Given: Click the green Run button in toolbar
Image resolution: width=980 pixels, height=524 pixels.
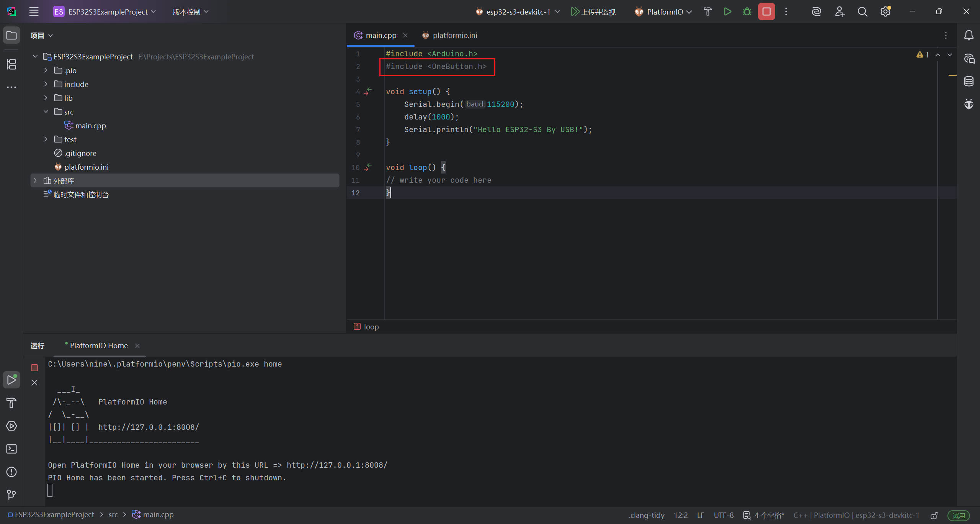Looking at the screenshot, I should pos(727,12).
